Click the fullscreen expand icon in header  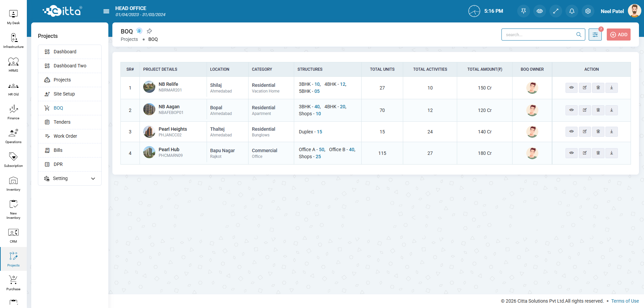click(x=556, y=11)
